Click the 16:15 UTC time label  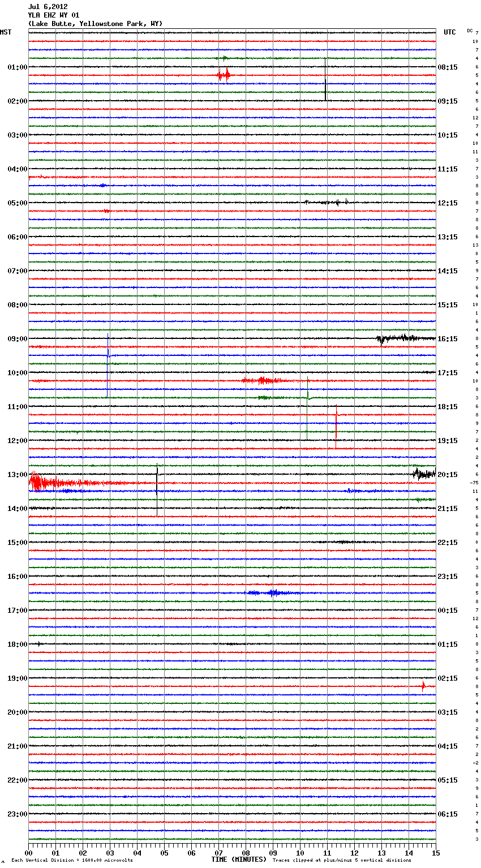point(448,339)
